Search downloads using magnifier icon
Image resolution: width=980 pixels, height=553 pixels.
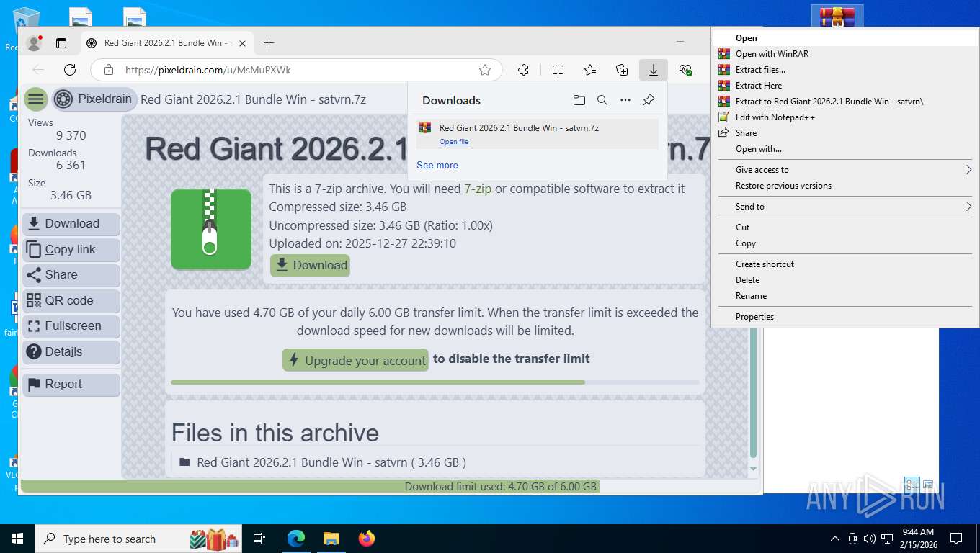(x=602, y=100)
